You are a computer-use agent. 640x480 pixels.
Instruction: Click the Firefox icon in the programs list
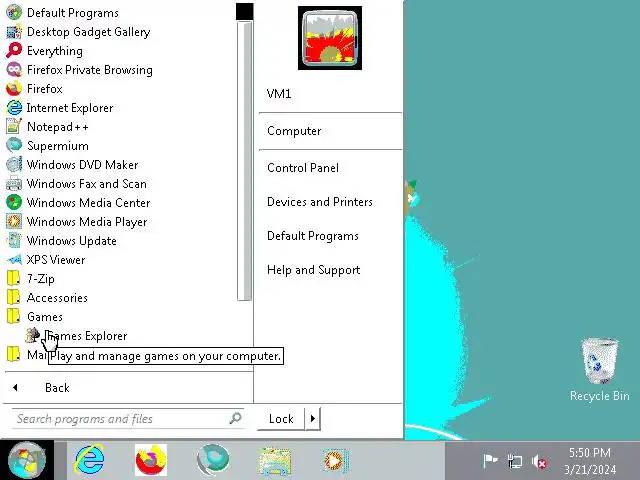coord(14,89)
